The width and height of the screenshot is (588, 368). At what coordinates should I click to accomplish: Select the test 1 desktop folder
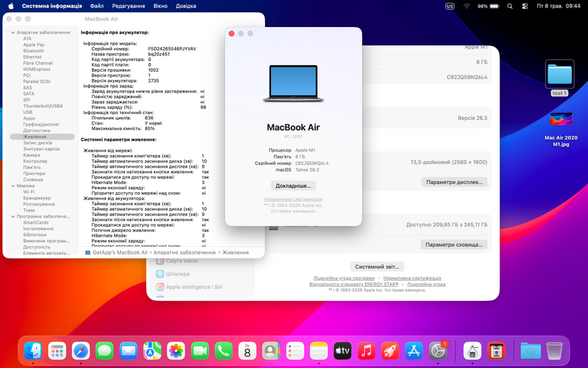coord(560,78)
